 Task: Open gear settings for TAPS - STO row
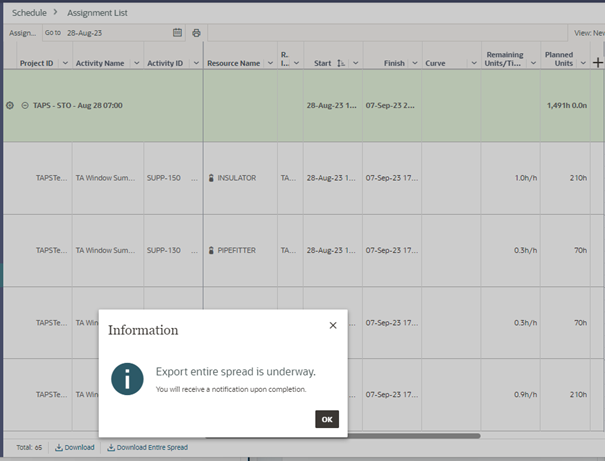pos(10,105)
